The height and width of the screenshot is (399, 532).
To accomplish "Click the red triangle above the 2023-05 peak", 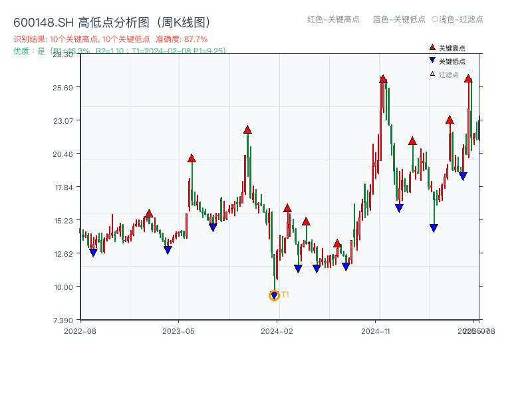I will click(192, 158).
